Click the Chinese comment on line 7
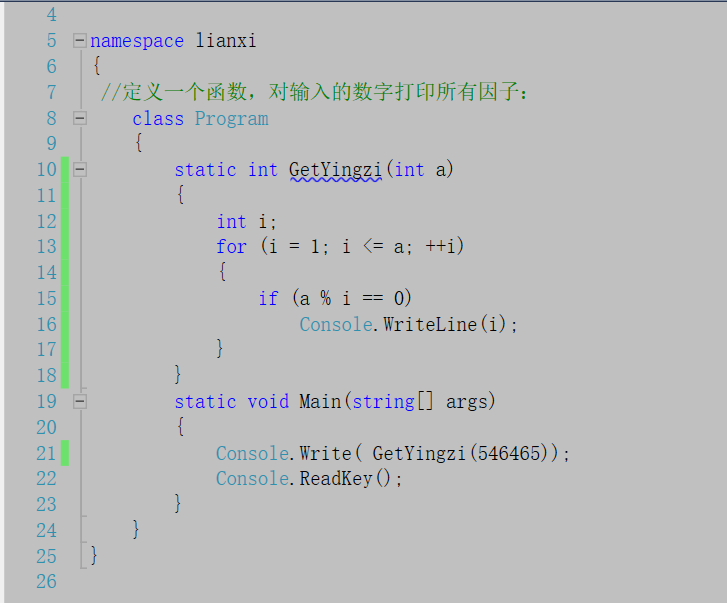Viewport: 727px width, 603px height. click(314, 91)
